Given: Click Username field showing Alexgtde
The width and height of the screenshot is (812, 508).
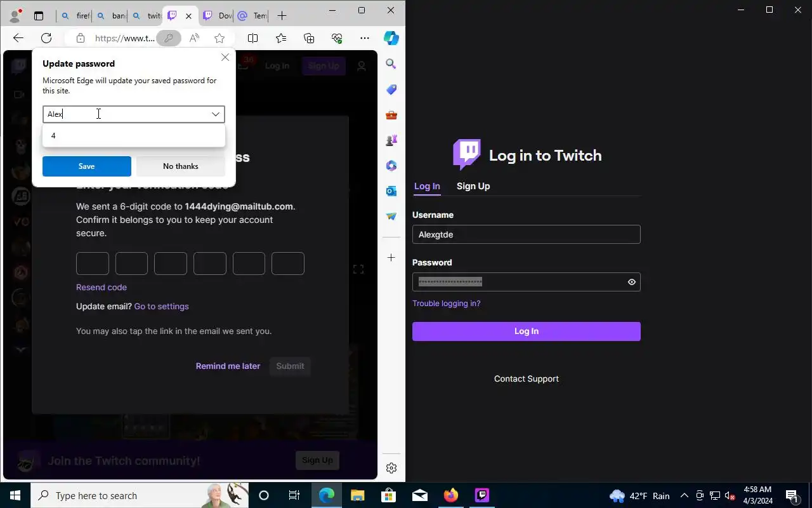Looking at the screenshot, I should [527, 234].
